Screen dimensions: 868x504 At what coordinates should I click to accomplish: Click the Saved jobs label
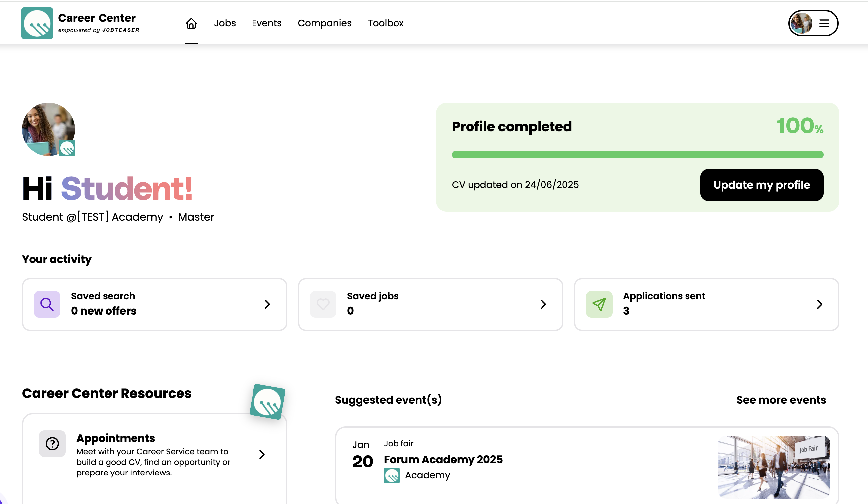pyautogui.click(x=372, y=296)
